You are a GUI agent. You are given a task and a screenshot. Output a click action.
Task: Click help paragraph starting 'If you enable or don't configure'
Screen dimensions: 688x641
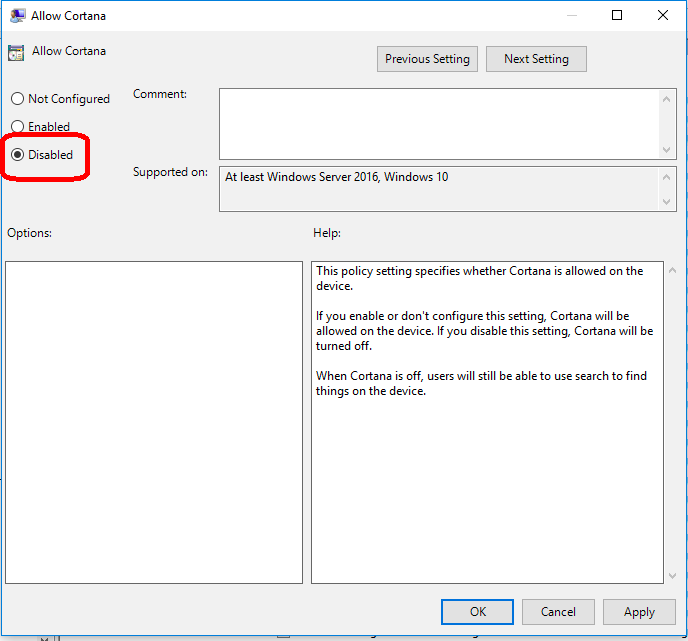tap(484, 331)
